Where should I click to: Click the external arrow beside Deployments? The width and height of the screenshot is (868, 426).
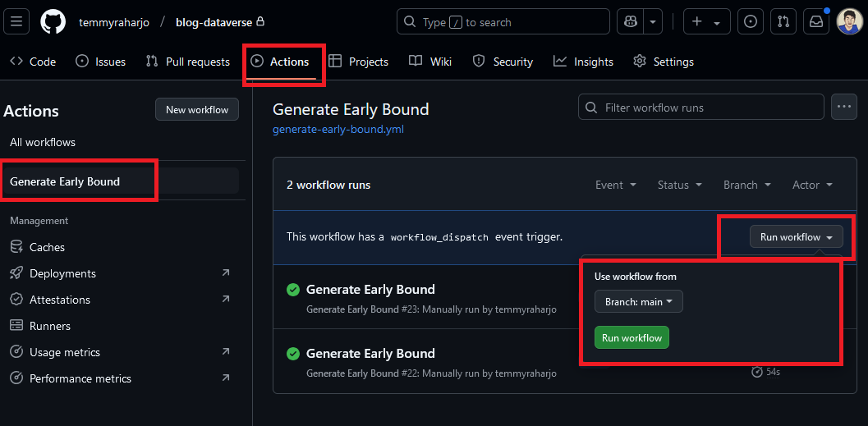(225, 273)
